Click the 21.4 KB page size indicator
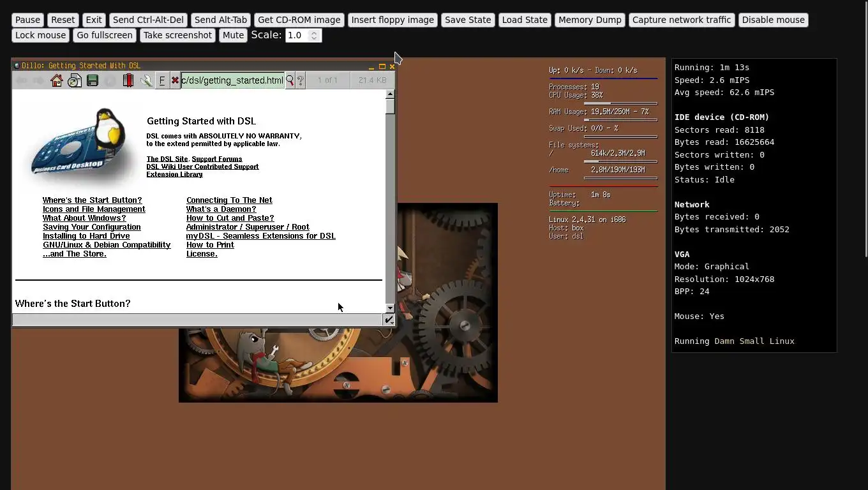 click(x=372, y=80)
